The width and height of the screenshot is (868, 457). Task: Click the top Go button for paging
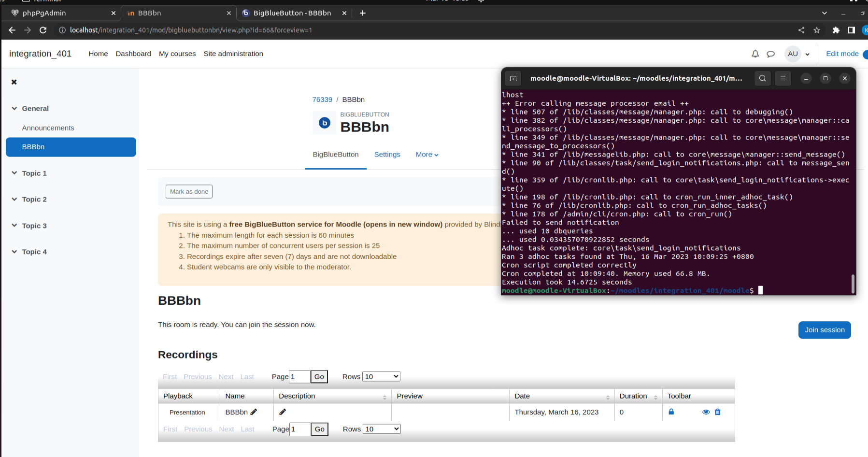click(x=319, y=377)
